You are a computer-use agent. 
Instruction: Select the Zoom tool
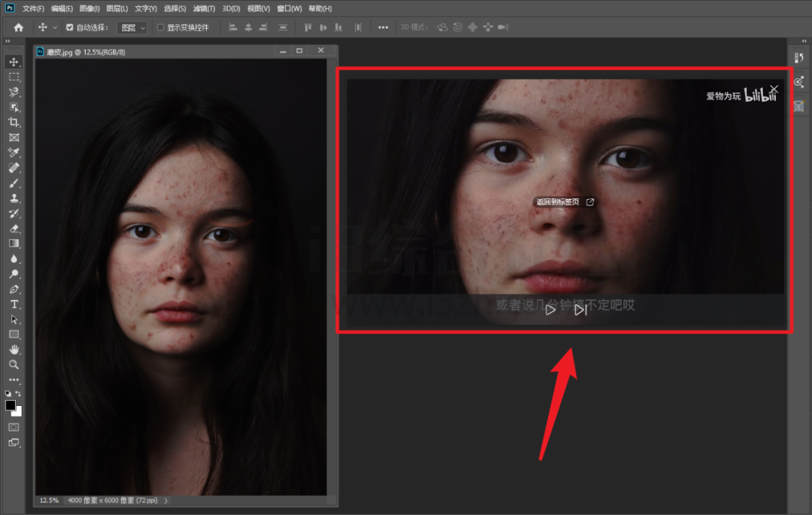tap(14, 365)
